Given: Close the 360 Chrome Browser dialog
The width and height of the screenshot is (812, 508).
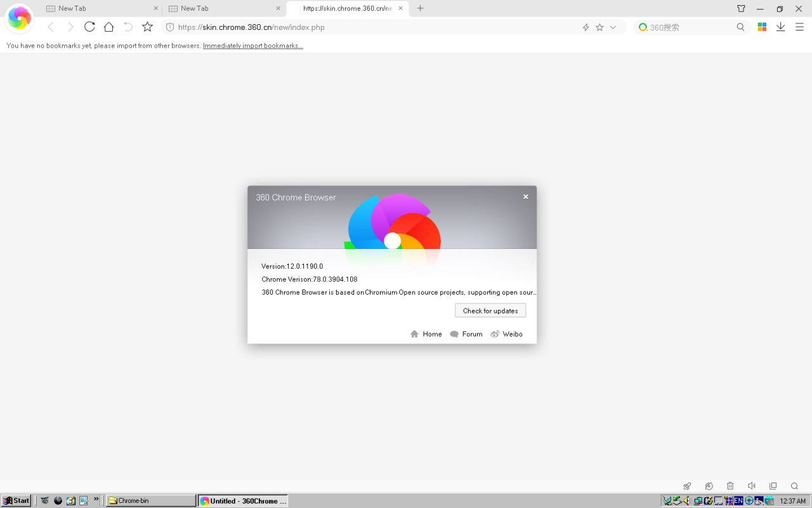Looking at the screenshot, I should 525,197.
